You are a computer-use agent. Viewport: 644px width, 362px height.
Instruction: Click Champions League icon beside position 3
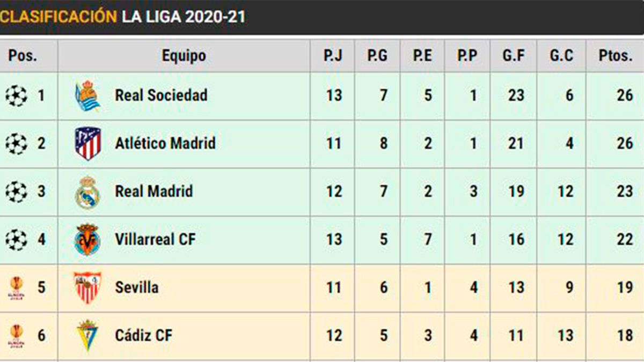click(x=16, y=192)
